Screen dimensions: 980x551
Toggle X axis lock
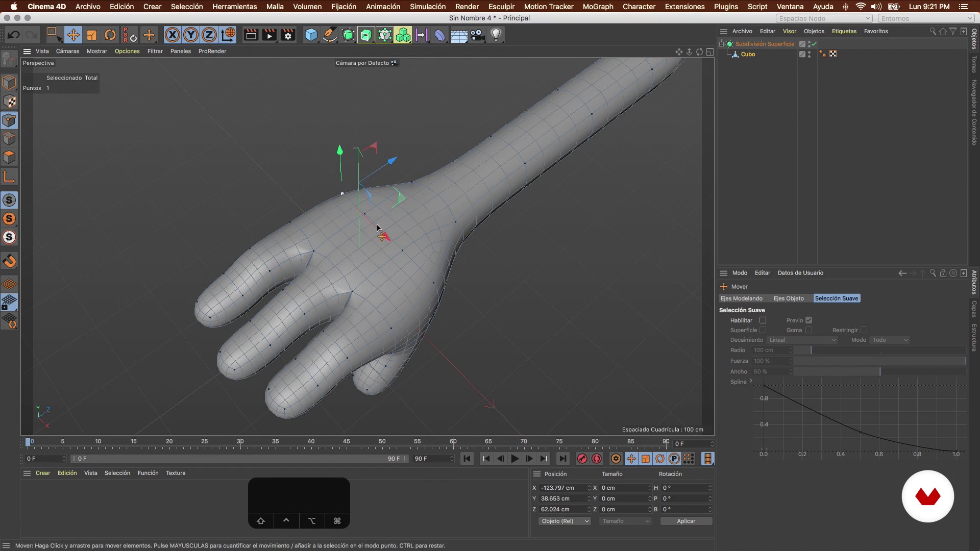click(173, 35)
